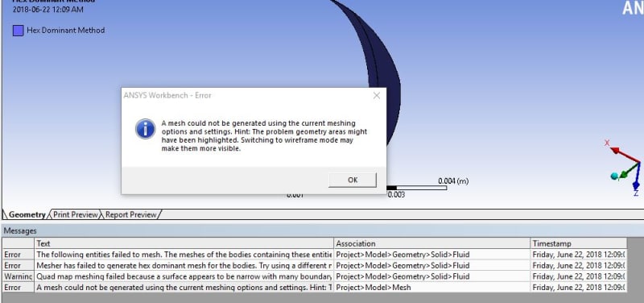This screenshot has width=644, height=303.
Task: Click the Hex Dominant Method color swatch
Action: 18,31
